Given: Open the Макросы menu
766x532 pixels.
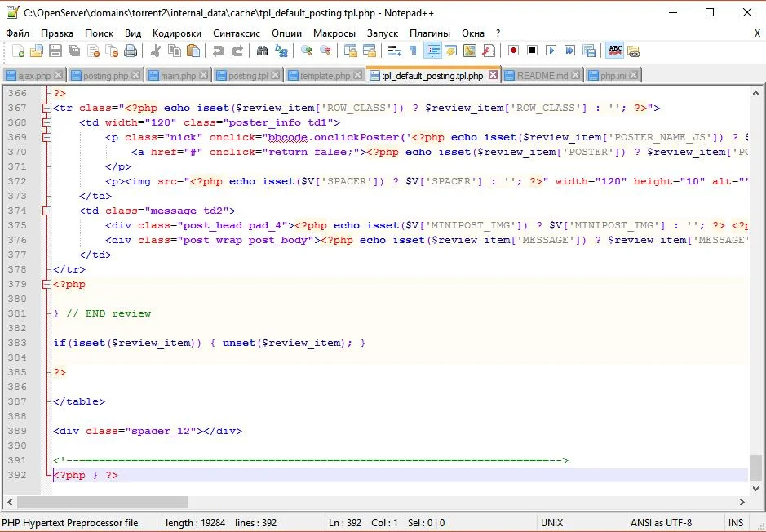Looking at the screenshot, I should (x=334, y=33).
